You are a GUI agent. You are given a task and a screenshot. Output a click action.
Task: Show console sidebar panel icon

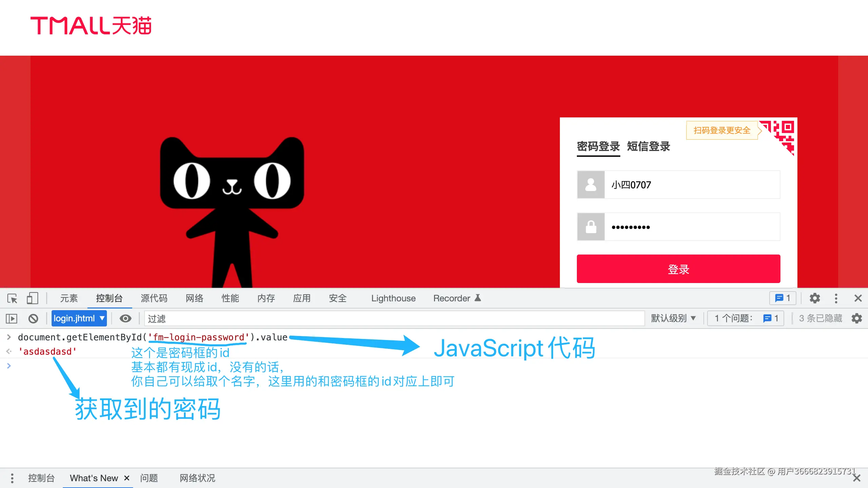point(12,318)
